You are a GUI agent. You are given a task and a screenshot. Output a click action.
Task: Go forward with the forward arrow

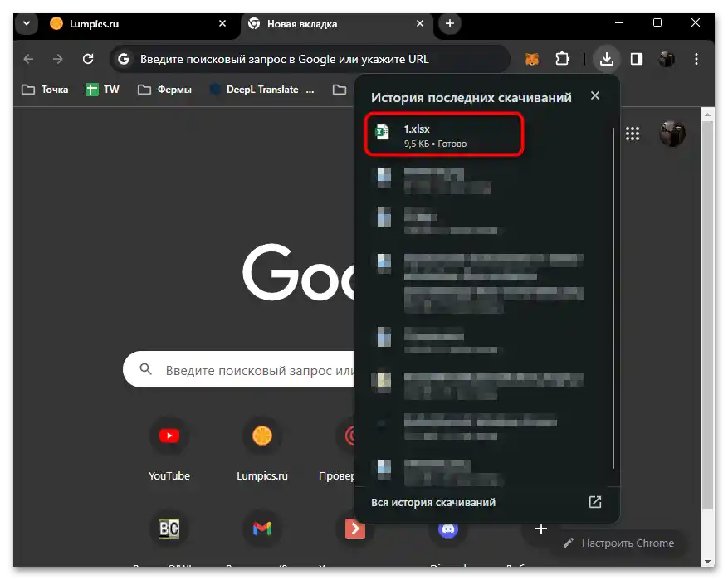click(x=58, y=59)
